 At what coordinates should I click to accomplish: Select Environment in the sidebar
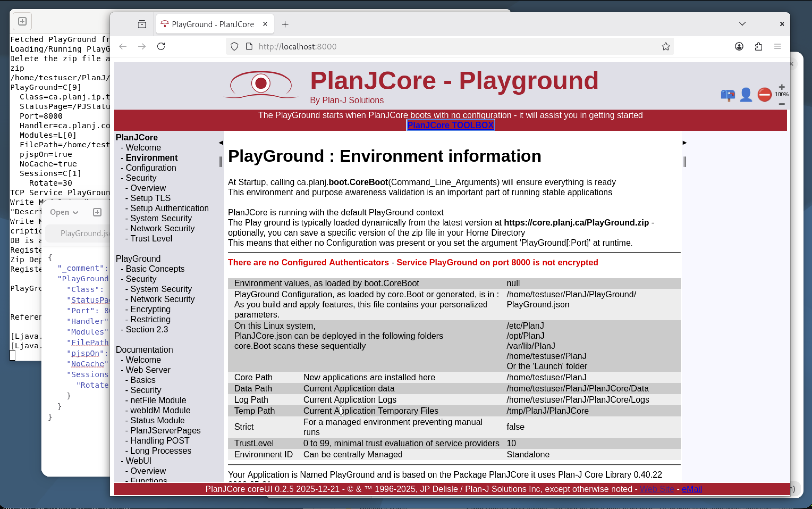point(152,157)
